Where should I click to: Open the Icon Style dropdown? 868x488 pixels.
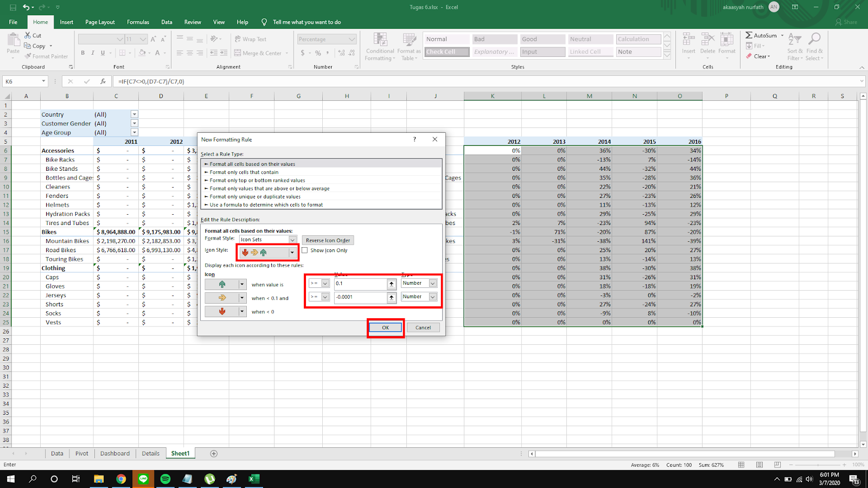(x=292, y=253)
